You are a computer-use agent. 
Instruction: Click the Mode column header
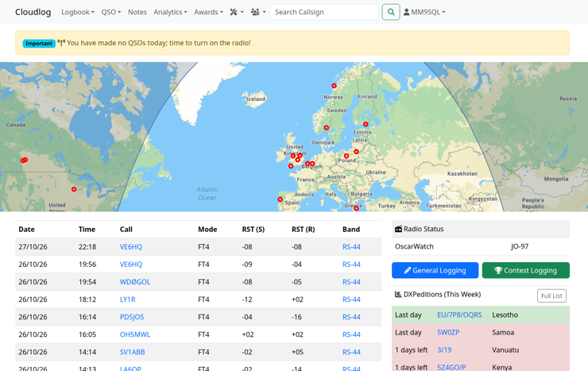click(x=207, y=230)
